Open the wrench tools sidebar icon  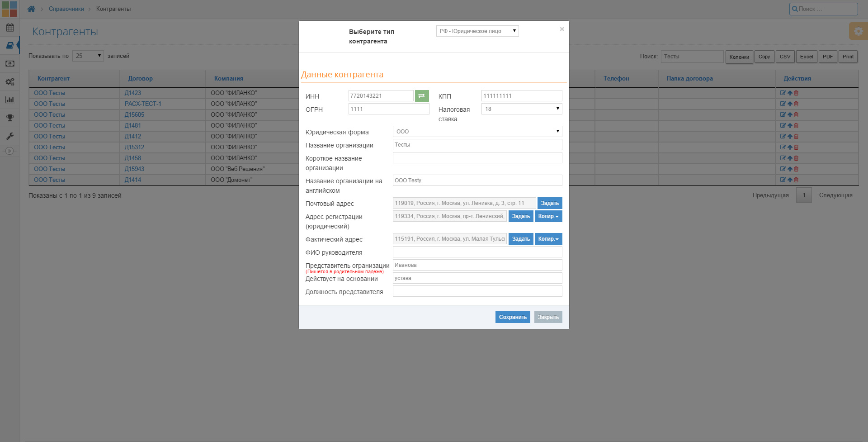[9, 136]
